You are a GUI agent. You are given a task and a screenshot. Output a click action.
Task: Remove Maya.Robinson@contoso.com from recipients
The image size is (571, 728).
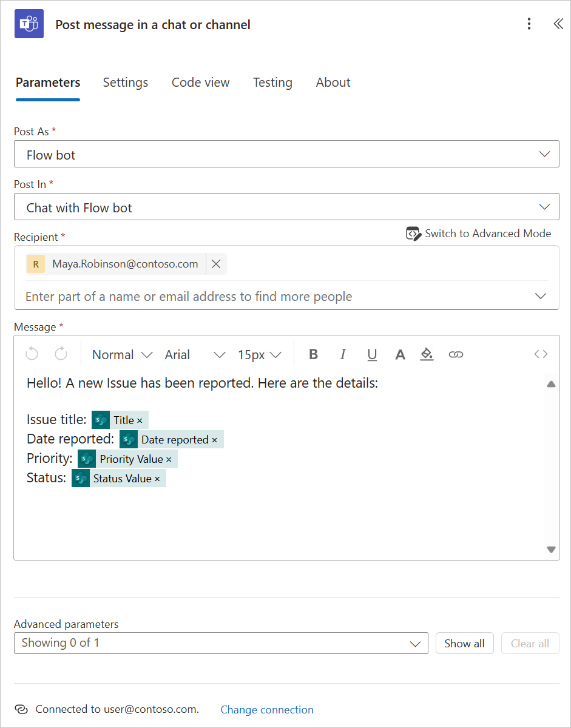click(216, 264)
